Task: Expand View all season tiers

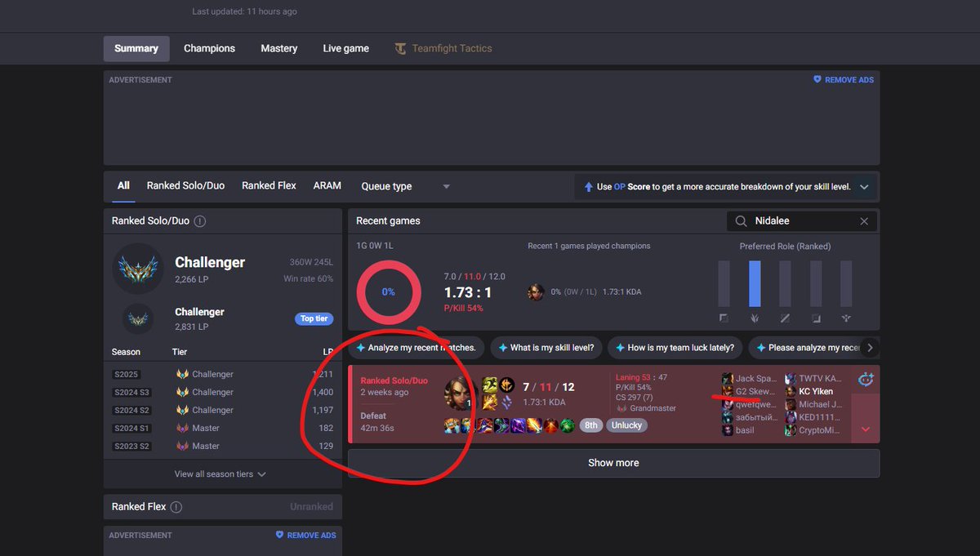Action: pyautogui.click(x=220, y=474)
